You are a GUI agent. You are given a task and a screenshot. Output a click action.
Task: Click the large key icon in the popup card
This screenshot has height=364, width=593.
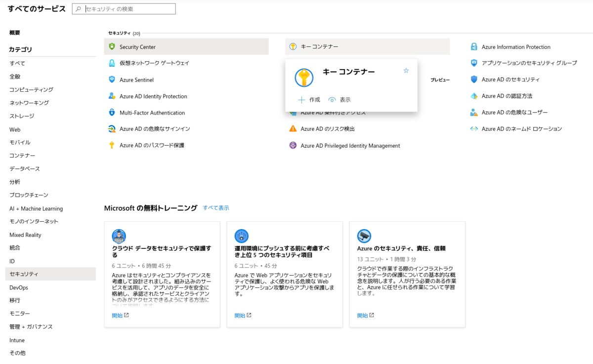(x=304, y=78)
